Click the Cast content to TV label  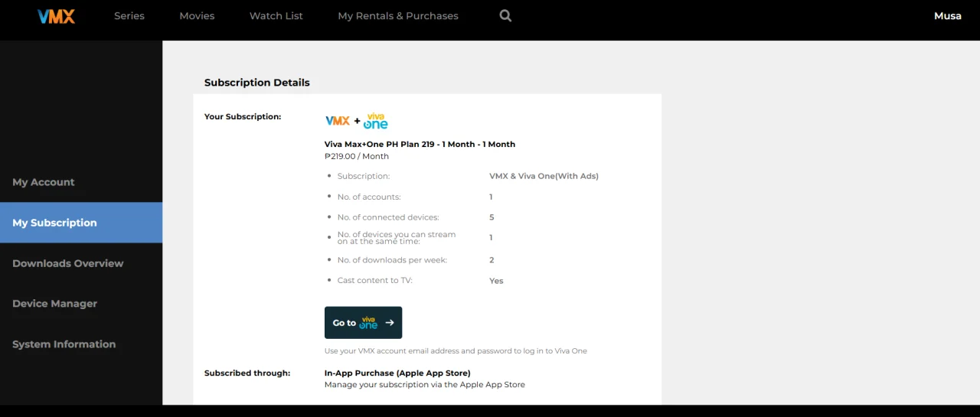[x=375, y=281]
